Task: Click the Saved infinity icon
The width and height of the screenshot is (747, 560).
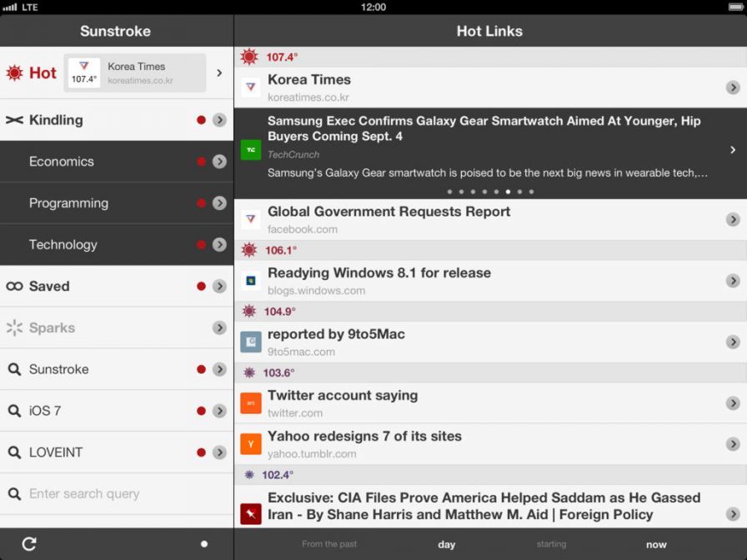Action: click(14, 287)
